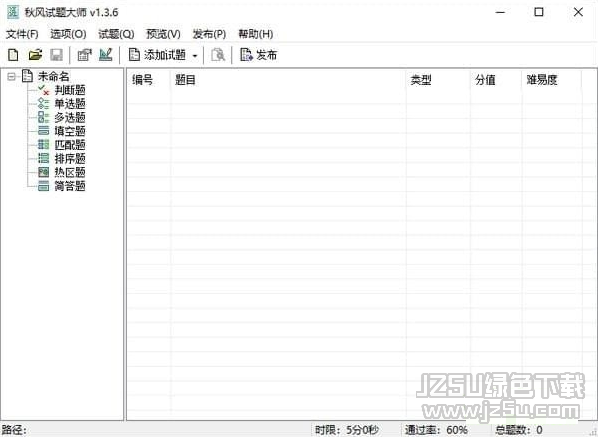The width and height of the screenshot is (598, 437).
Task: Click the 多选题 icon in tree
Action: (x=43, y=117)
